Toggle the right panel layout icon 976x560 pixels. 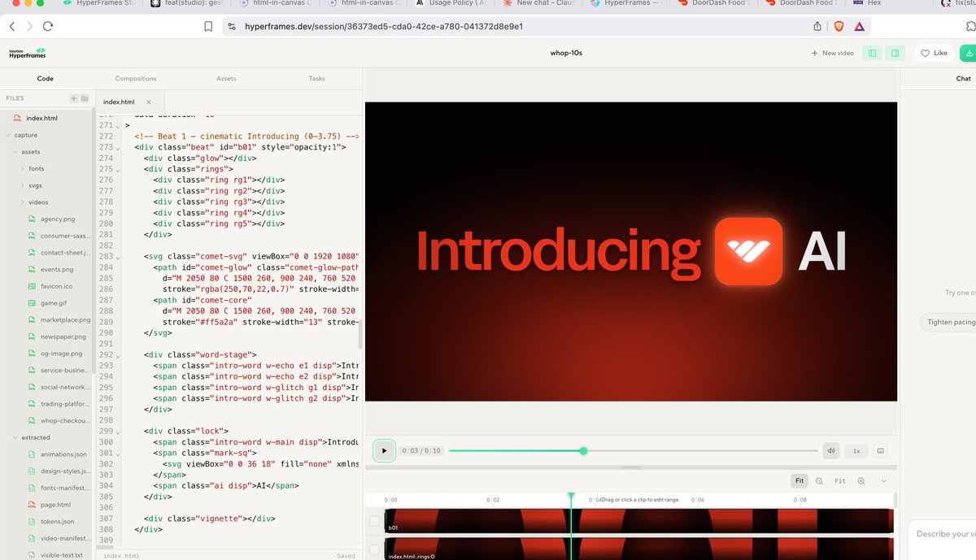coord(895,53)
